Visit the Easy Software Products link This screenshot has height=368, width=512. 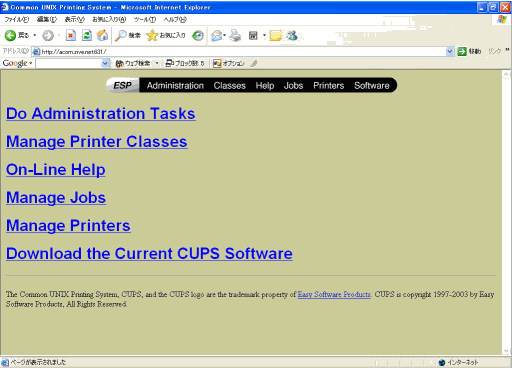334,295
